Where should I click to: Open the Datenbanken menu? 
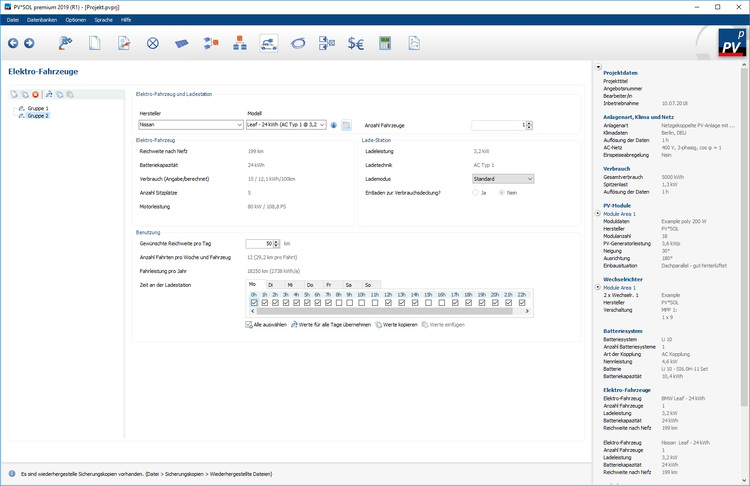(x=42, y=19)
